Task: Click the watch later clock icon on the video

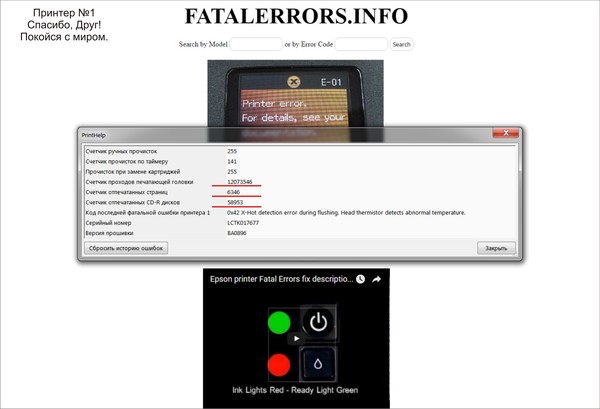Action: click(x=359, y=282)
